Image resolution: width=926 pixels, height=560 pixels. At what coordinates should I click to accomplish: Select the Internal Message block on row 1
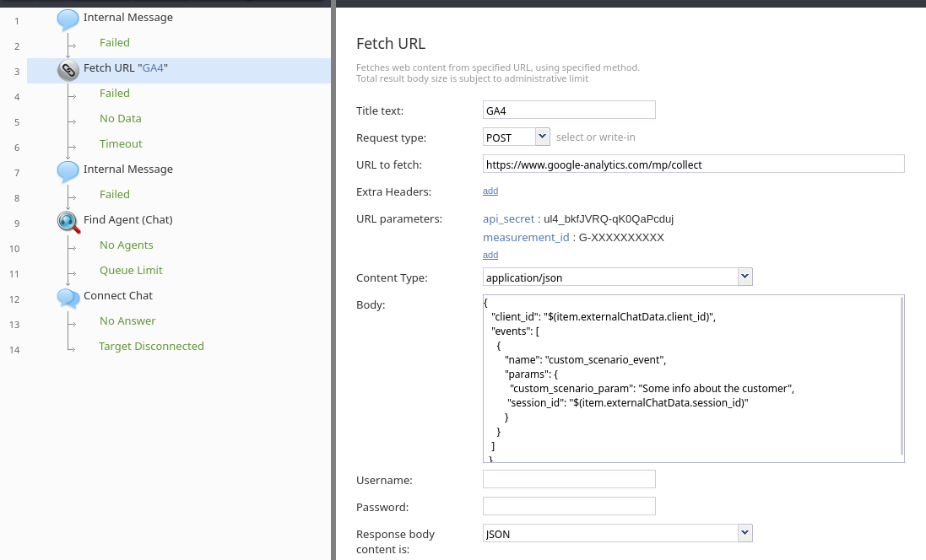[x=128, y=18]
